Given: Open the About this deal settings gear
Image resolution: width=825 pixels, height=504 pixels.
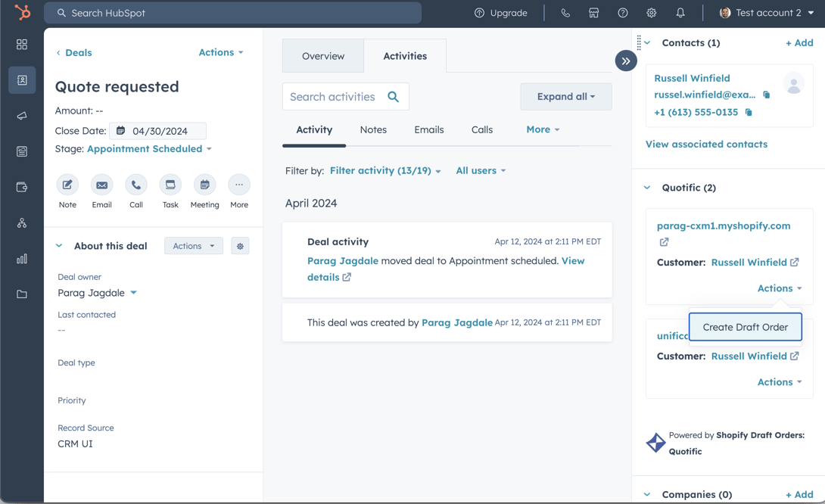Looking at the screenshot, I should coord(240,245).
